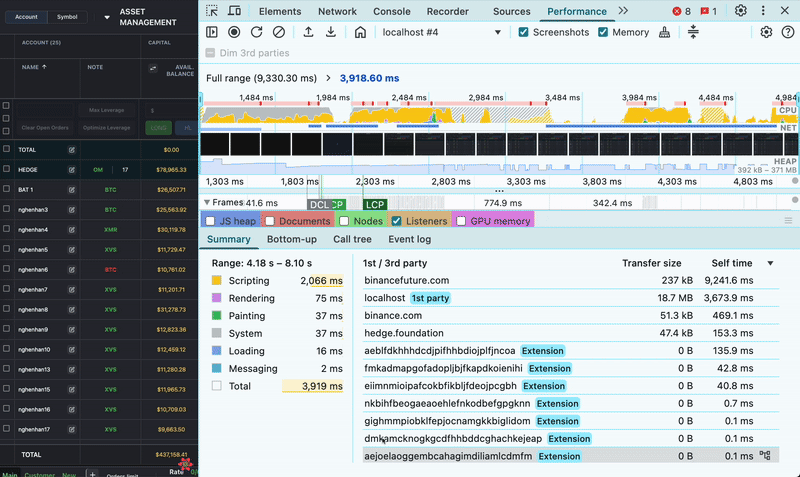Click the edit icon for HEDGE account
Viewport: 800px width, 477px height.
[71, 170]
